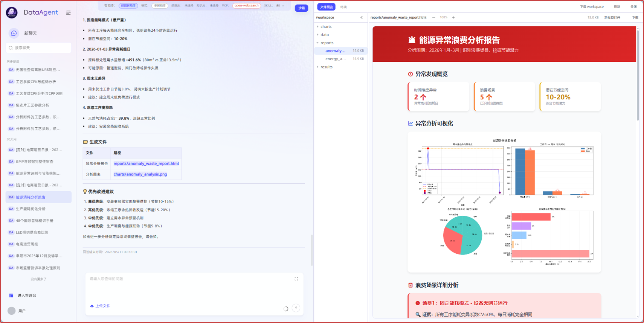
Task: Open the SKILL dropdown
Action: click(280, 6)
